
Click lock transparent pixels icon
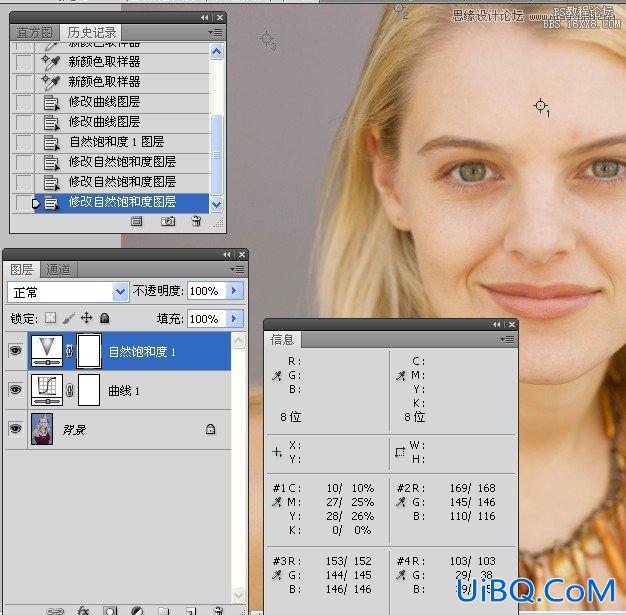tap(50, 318)
